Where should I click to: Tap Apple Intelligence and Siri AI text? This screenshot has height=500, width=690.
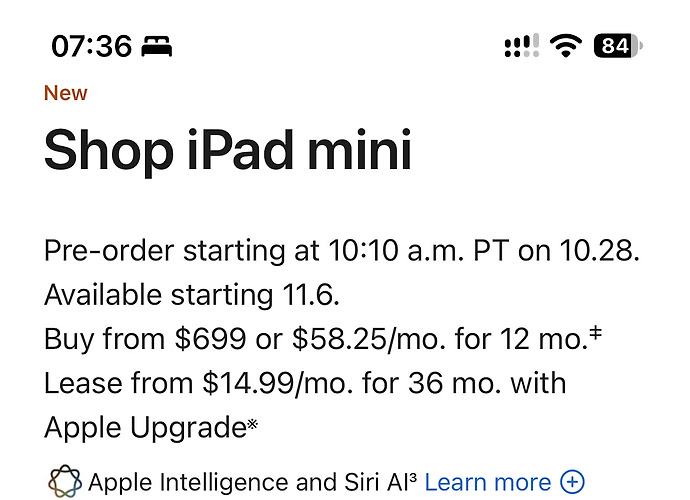coord(249,482)
